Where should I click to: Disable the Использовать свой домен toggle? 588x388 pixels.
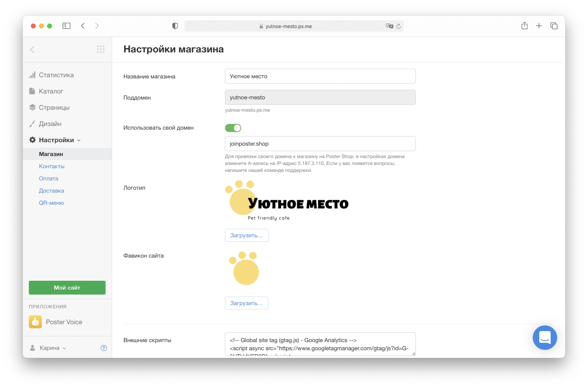233,128
